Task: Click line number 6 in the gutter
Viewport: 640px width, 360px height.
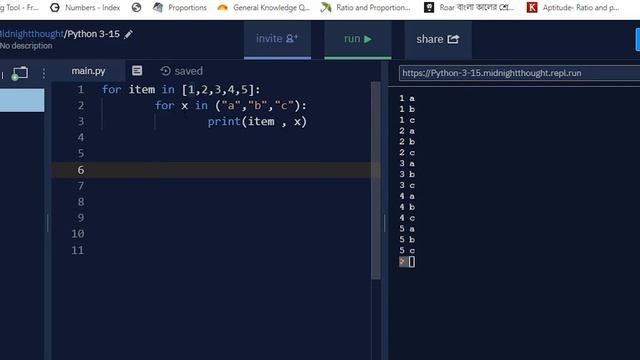Action: click(x=81, y=170)
